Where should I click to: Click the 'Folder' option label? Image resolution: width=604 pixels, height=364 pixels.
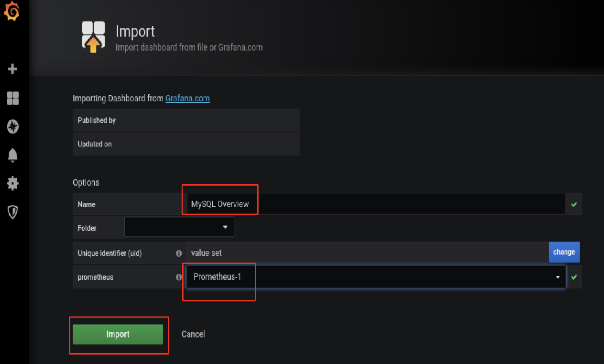point(87,228)
